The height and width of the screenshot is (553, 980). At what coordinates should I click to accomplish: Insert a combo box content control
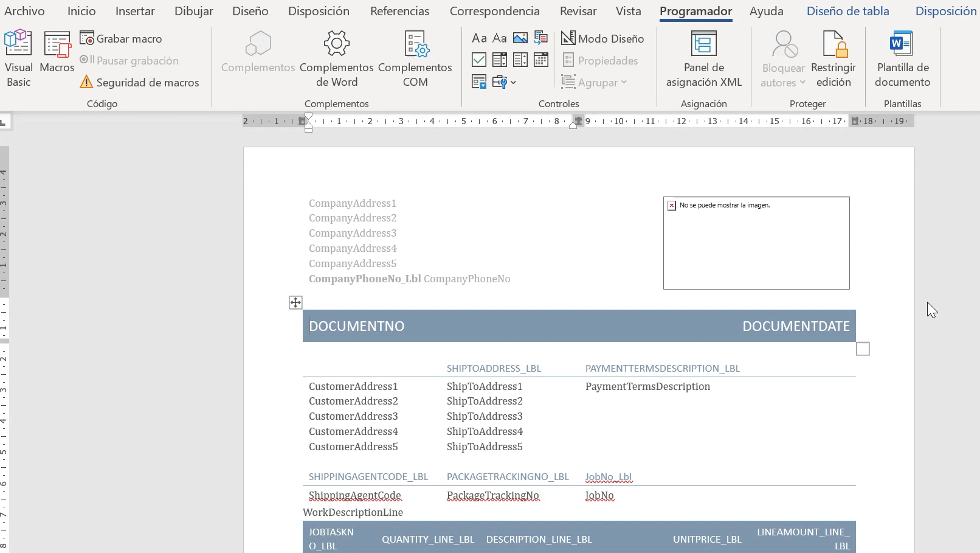click(x=500, y=60)
